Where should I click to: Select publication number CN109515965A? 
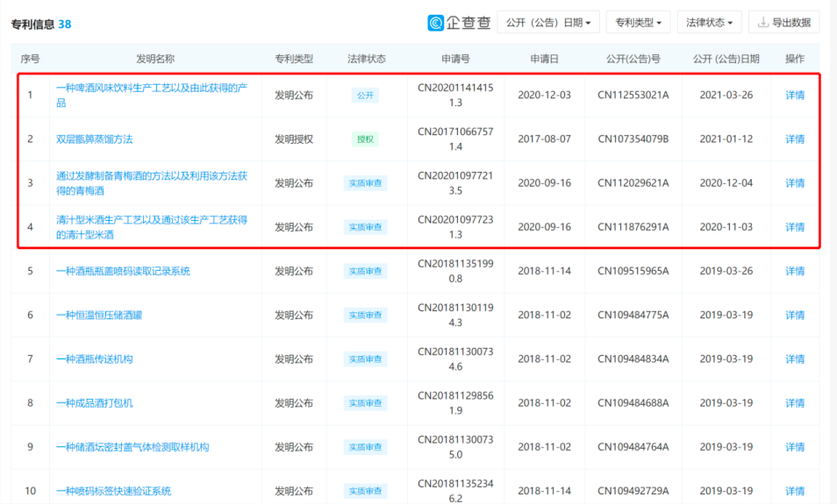[633, 271]
